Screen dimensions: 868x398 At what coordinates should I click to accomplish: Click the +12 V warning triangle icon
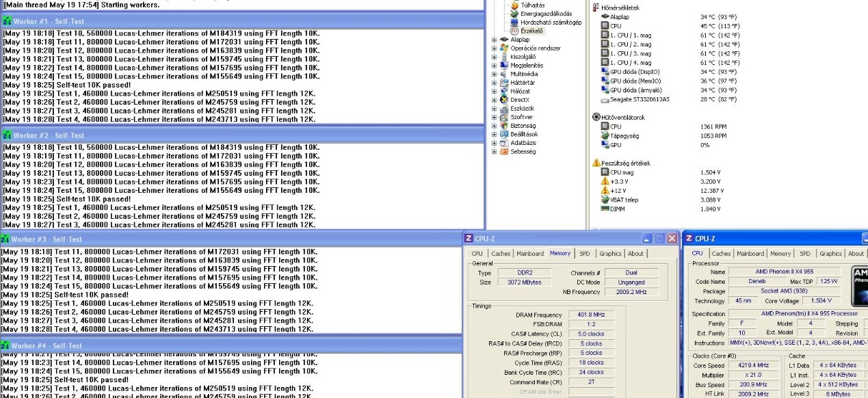(x=605, y=190)
